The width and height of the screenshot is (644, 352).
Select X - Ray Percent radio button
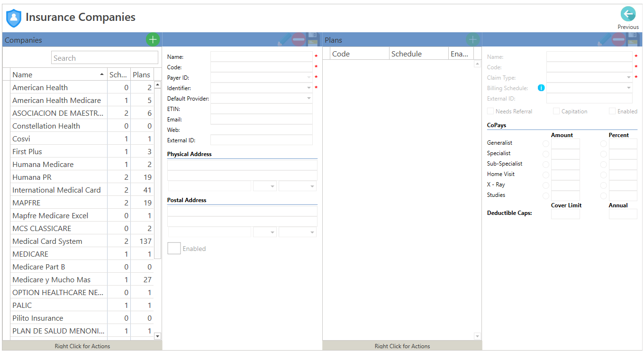coord(604,185)
